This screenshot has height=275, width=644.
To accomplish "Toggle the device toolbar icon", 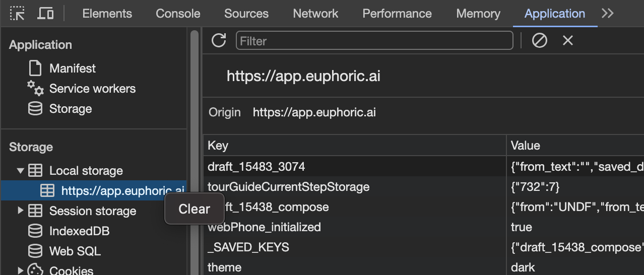I will [46, 14].
